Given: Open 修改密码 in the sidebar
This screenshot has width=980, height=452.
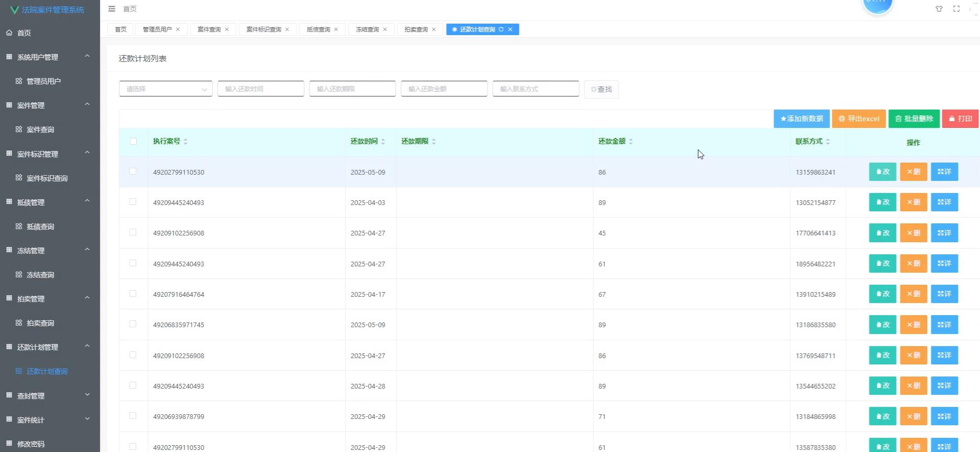Looking at the screenshot, I should [50, 444].
